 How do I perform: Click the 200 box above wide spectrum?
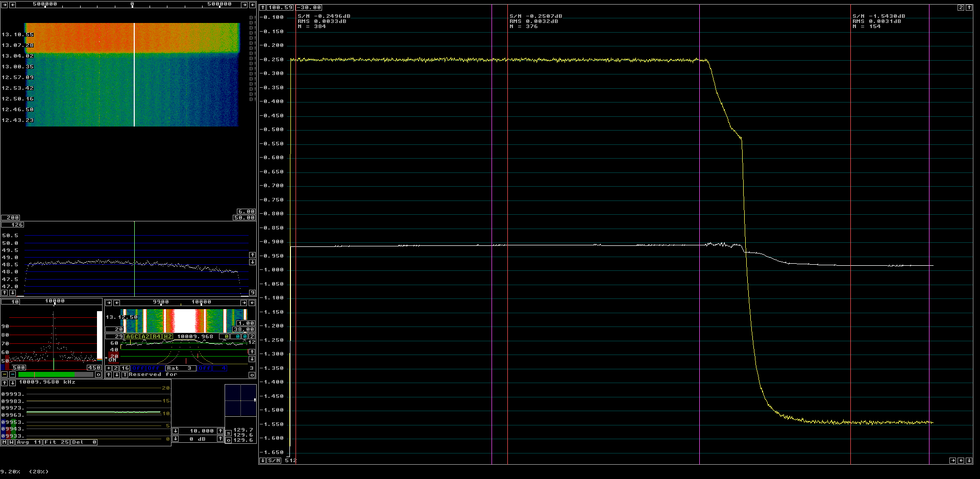[11, 218]
